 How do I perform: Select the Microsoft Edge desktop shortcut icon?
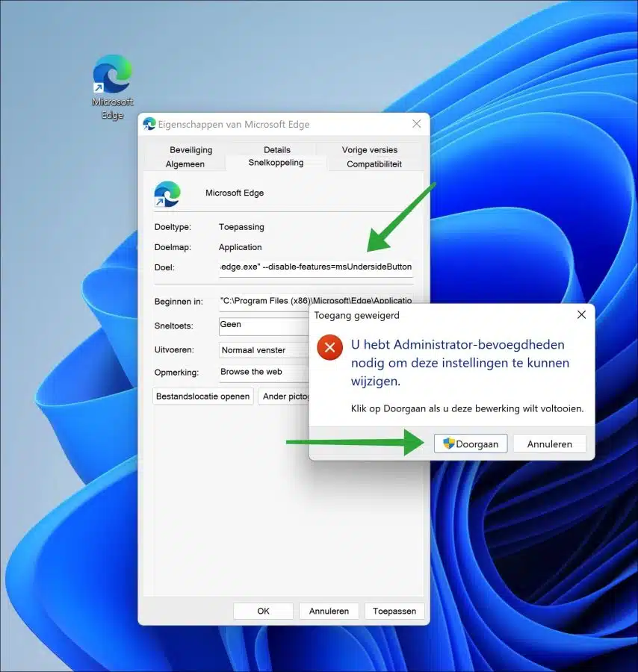[x=112, y=74]
